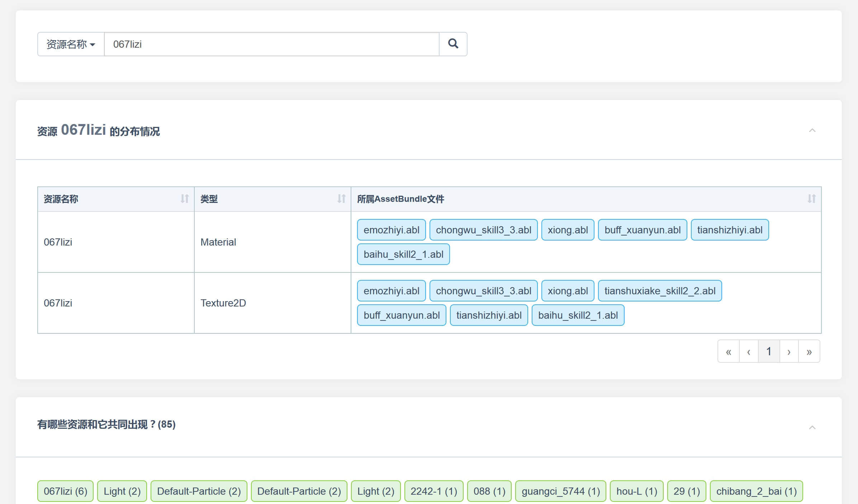The width and height of the screenshot is (858, 504).
Task: Collapse the co-occurring resources panel
Action: point(812,427)
